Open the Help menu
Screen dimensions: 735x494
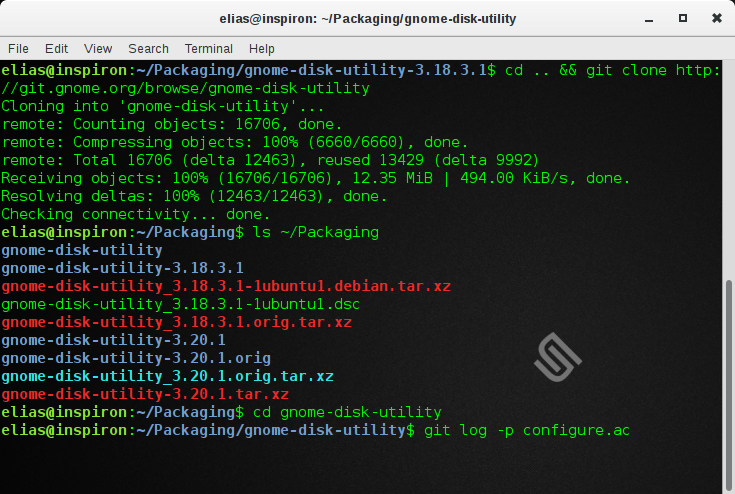(261, 48)
